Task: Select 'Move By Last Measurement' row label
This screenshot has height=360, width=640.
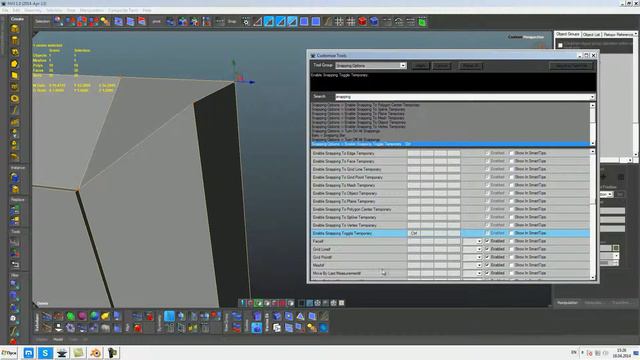Action: 337,273
